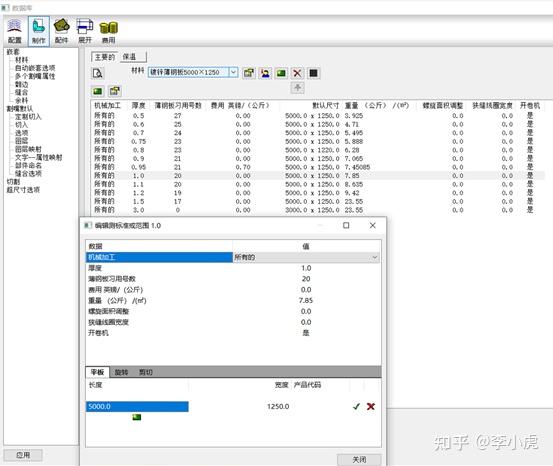Click the greyed up-arrow button below the red X
Image resolution: width=553 pixels, height=466 pixels.
(297, 87)
